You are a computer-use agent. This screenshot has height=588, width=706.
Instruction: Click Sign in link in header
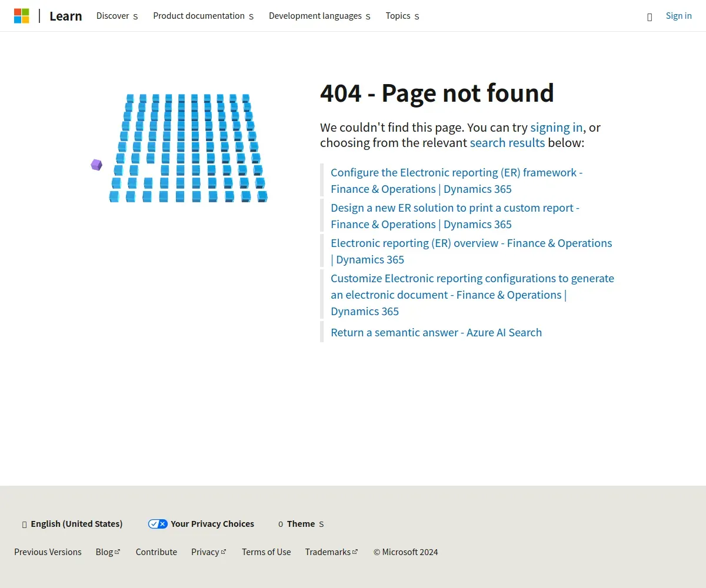[x=678, y=16]
